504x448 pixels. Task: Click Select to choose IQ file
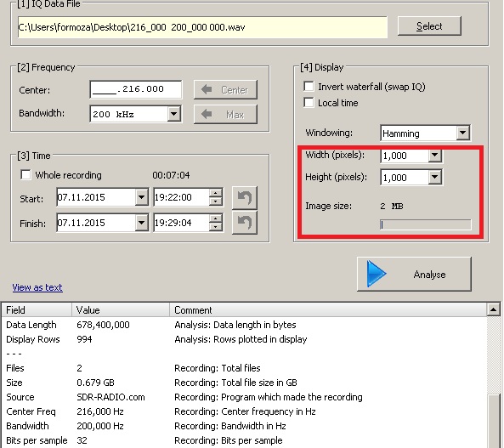point(429,26)
